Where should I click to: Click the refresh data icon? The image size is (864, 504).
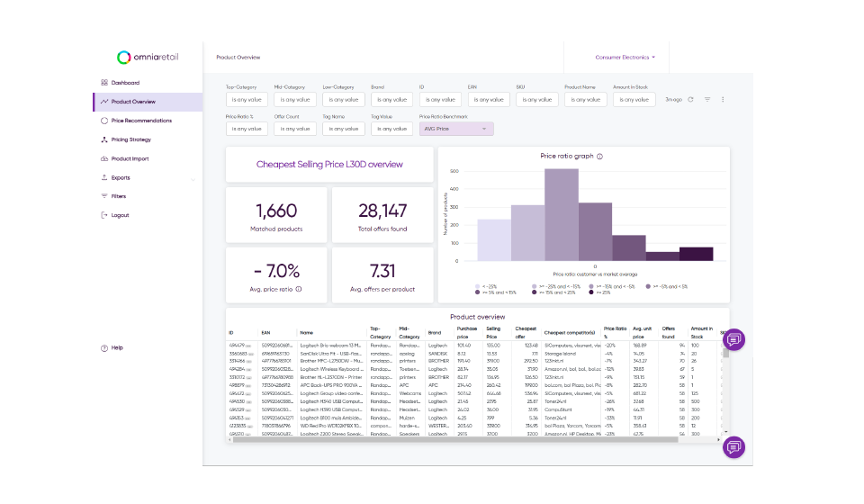coord(690,100)
